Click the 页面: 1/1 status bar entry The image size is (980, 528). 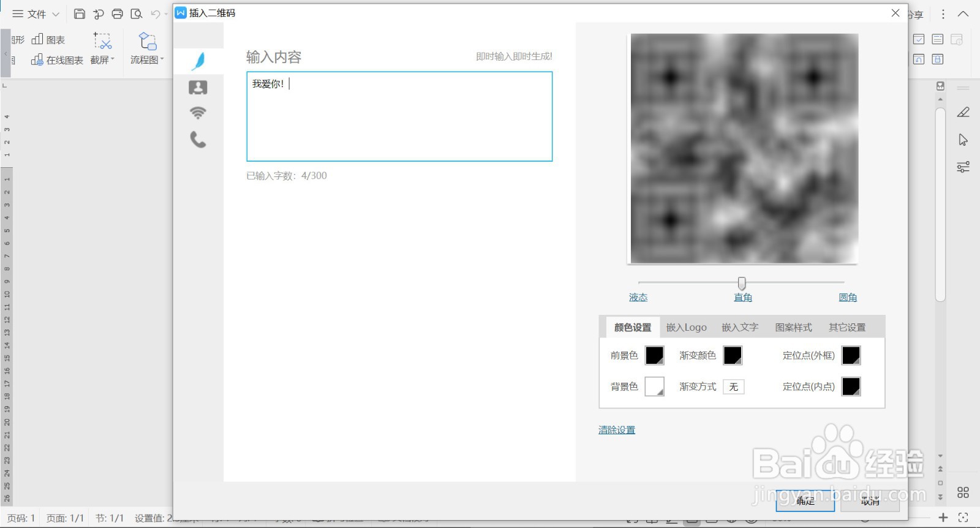(65, 518)
